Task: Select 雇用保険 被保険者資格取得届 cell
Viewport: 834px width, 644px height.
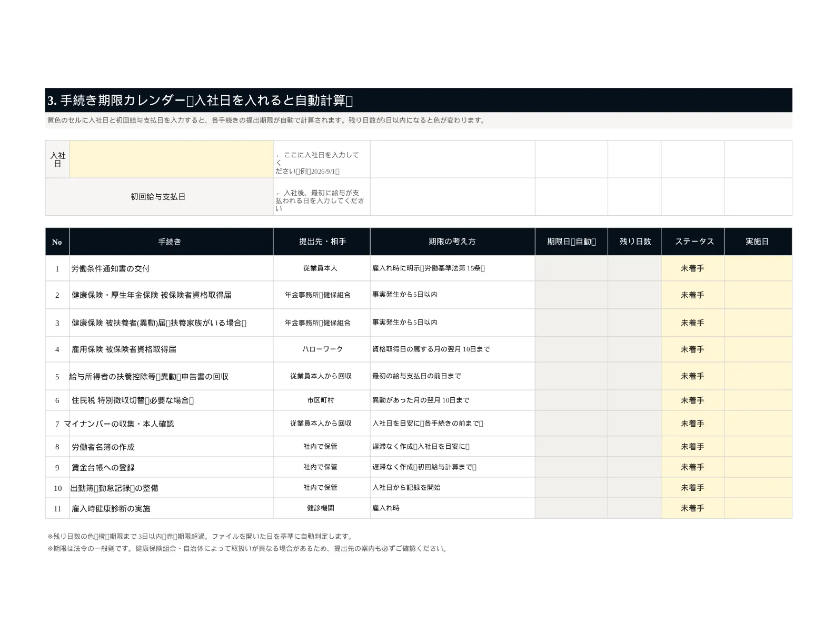Action: coord(171,349)
